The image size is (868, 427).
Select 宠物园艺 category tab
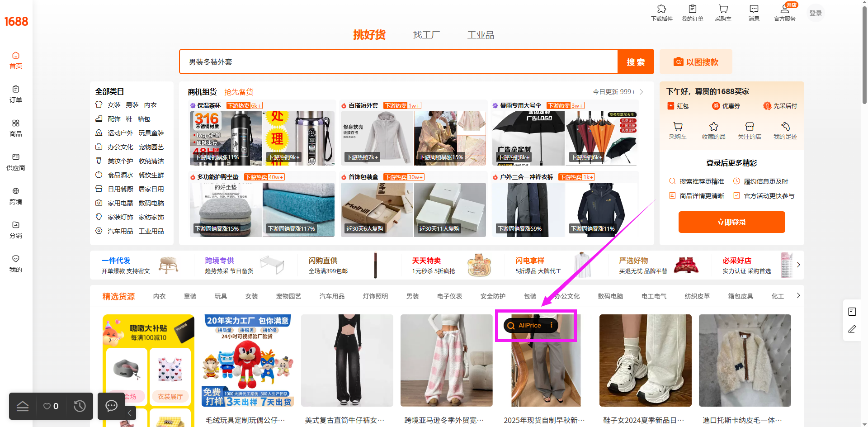click(288, 296)
